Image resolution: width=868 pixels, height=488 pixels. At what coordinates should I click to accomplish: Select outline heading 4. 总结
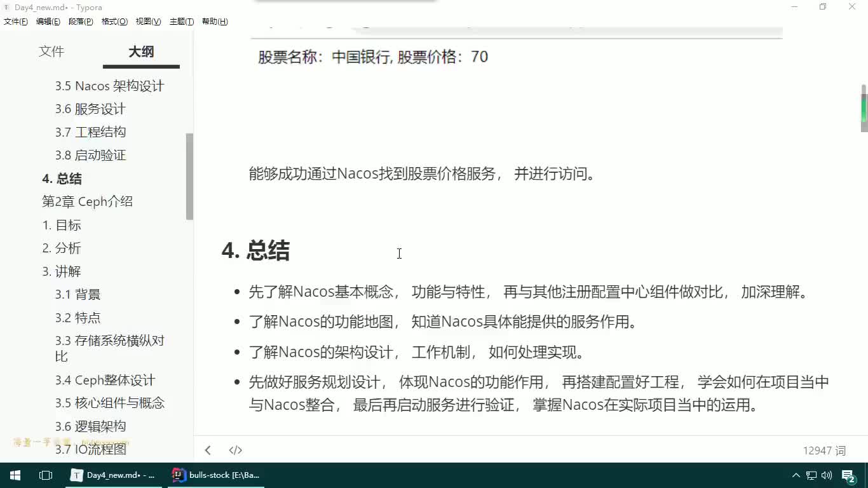click(x=62, y=179)
